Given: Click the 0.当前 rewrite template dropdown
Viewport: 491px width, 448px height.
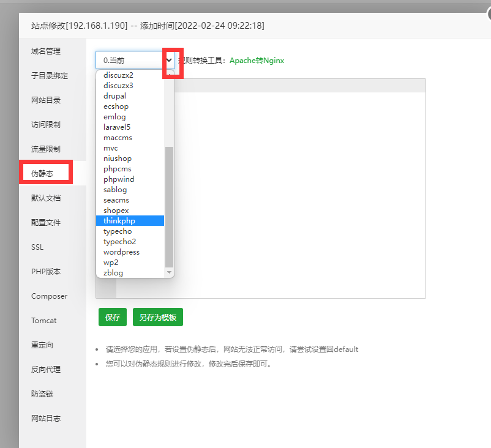Looking at the screenshot, I should tap(135, 60).
